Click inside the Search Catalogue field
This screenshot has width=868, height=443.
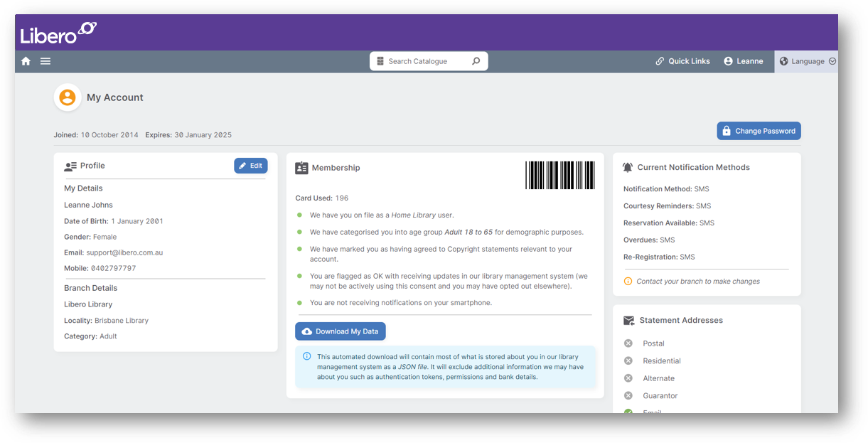tap(423, 61)
